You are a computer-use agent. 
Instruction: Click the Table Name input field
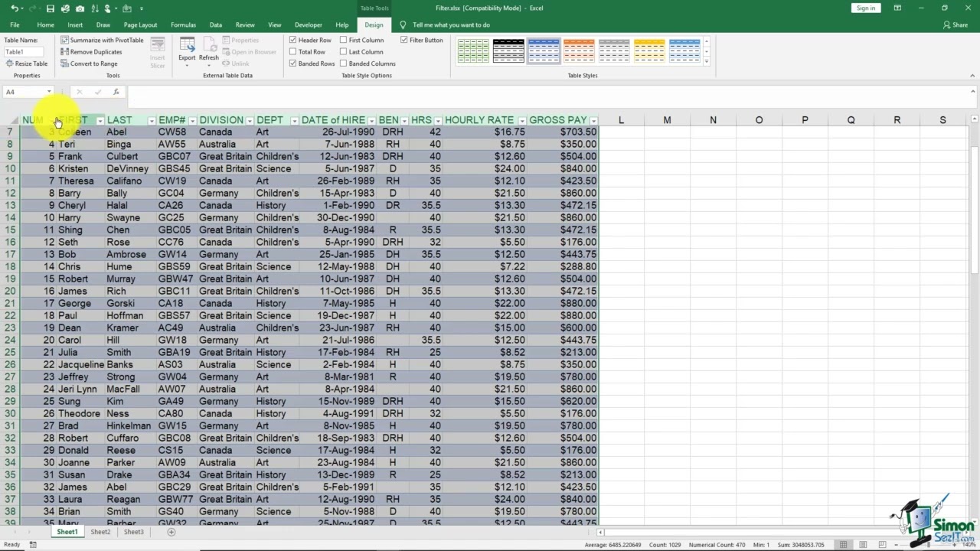pyautogui.click(x=24, y=52)
